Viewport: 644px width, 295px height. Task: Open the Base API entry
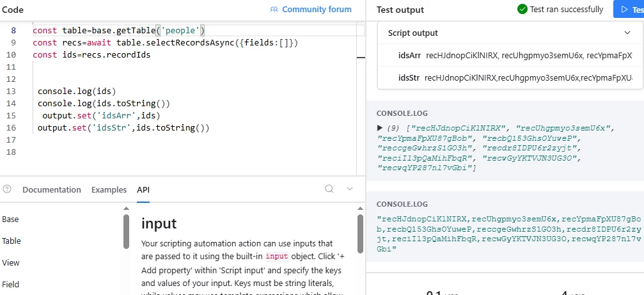click(10, 219)
